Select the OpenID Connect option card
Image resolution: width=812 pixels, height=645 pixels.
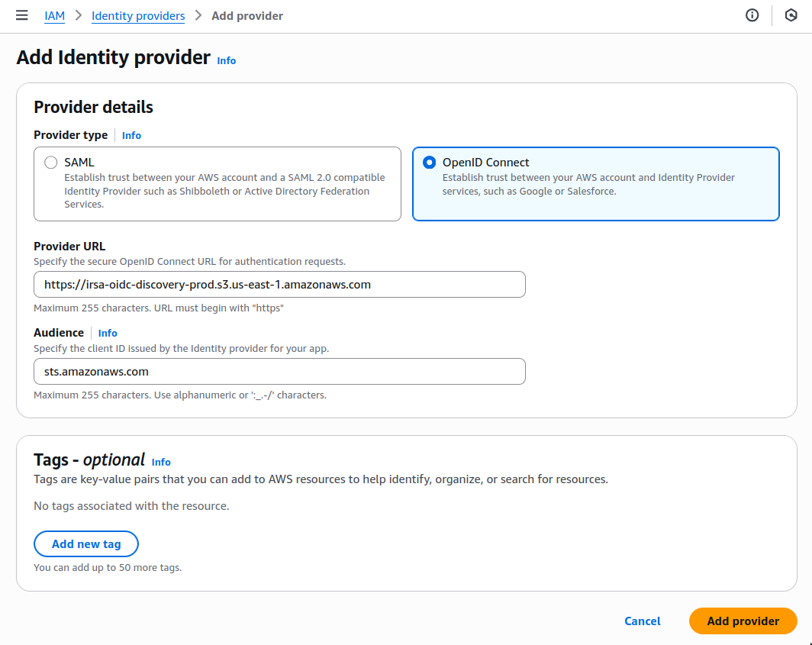pos(597,183)
